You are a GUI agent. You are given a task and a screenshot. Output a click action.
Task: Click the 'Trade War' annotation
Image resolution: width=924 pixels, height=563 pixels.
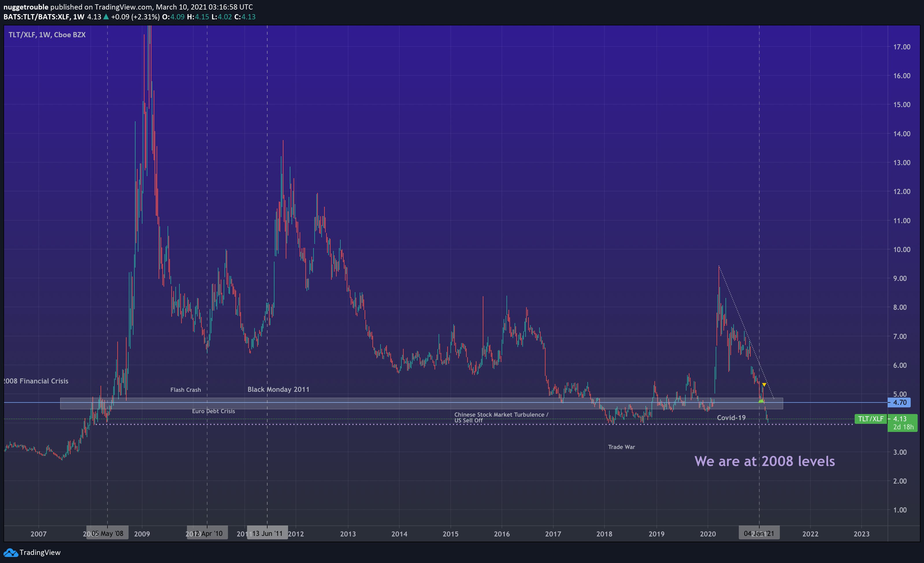(621, 447)
